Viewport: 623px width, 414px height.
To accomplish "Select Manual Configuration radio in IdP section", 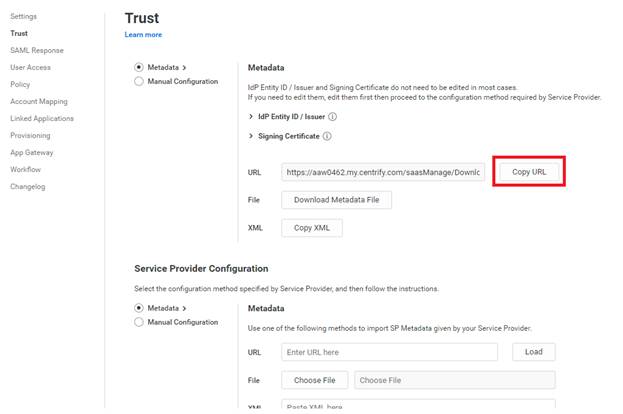I will pyautogui.click(x=139, y=81).
